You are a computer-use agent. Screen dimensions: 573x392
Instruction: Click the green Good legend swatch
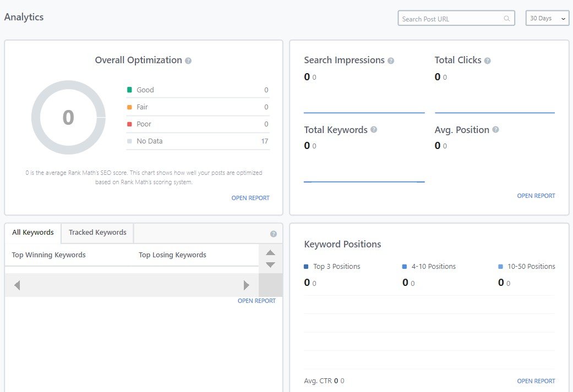click(x=129, y=90)
